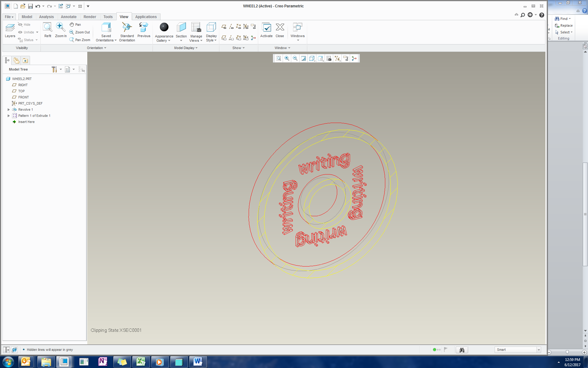Toggle axis tag display in Show group

[231, 38]
